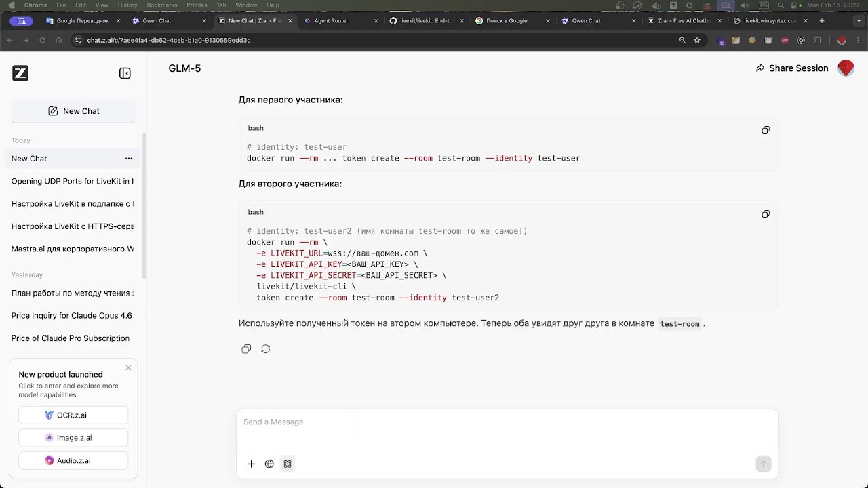This screenshot has width=868, height=488.
Task: Dismiss the New product launched card
Action: coord(128,367)
